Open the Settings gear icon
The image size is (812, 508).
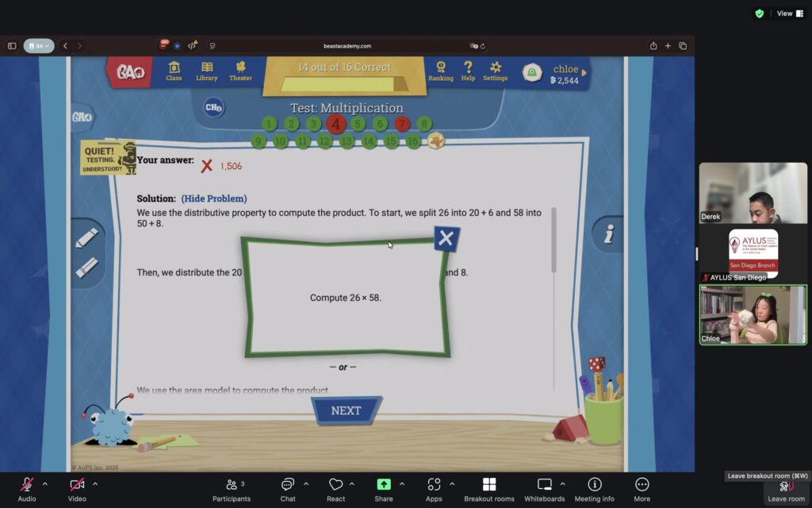pyautogui.click(x=496, y=71)
